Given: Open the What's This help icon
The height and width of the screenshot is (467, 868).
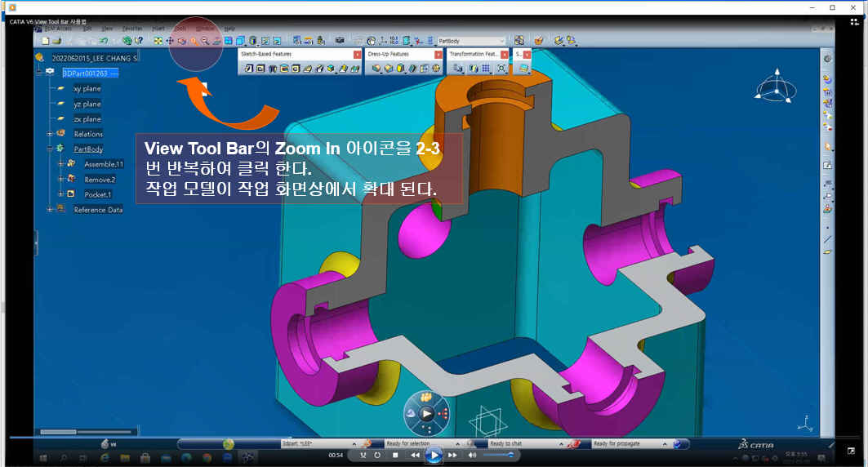Looking at the screenshot, I should [139, 40].
